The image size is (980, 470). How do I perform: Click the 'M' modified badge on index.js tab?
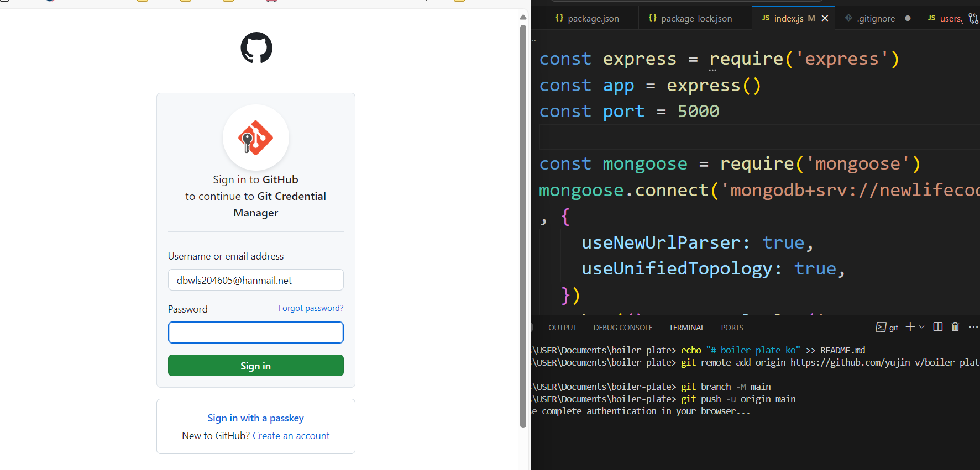[811, 18]
